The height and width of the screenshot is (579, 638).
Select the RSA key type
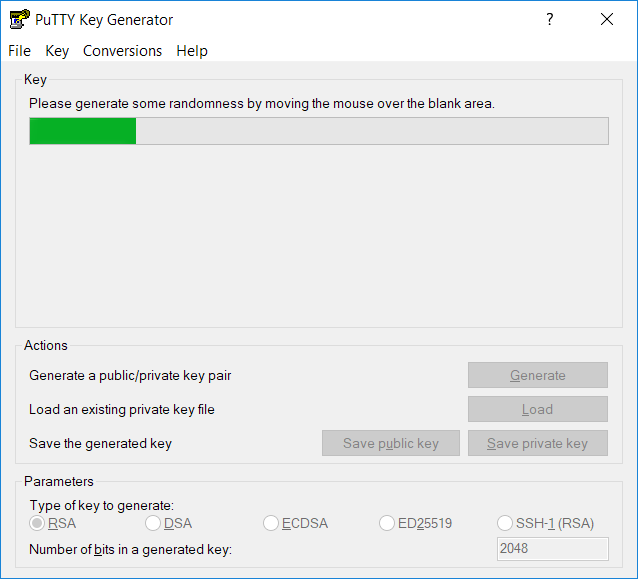[52, 523]
